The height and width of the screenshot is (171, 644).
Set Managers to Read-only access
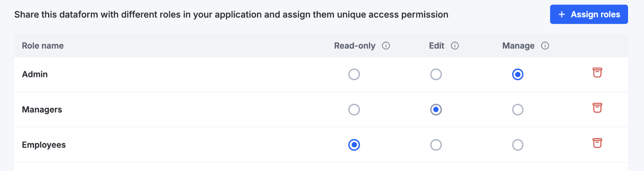[x=354, y=109]
